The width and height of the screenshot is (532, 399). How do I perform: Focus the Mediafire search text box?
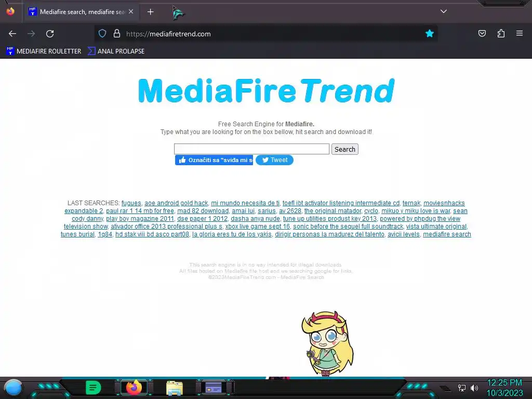251,149
